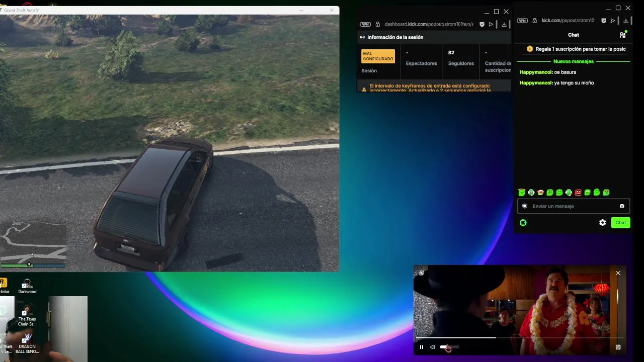The width and height of the screenshot is (644, 362).
Task: Minimize the Grand Theft Auto V window
Action: coord(301,10)
